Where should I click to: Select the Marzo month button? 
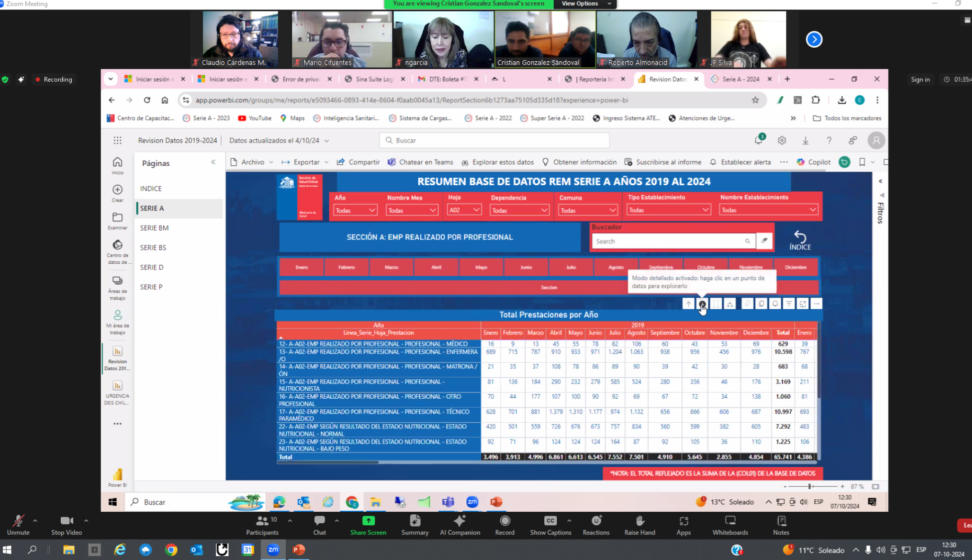pyautogui.click(x=391, y=267)
